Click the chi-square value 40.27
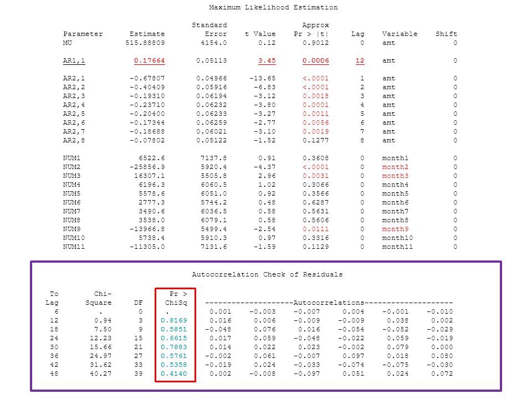 pos(101,374)
